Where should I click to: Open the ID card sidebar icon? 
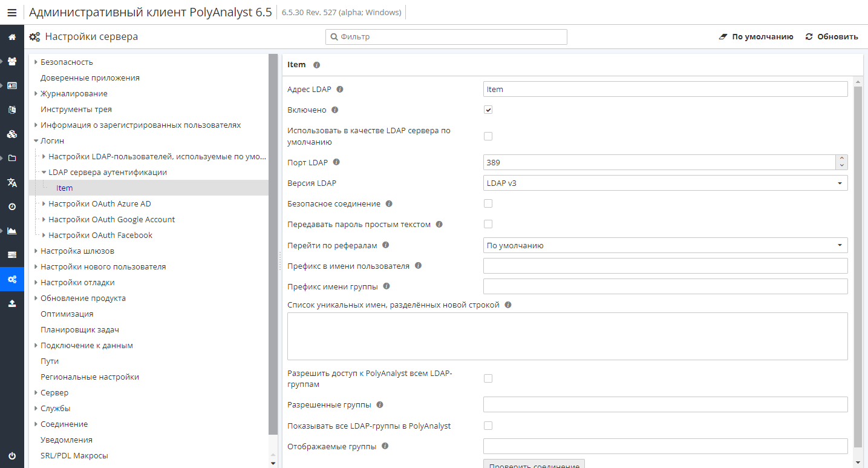pos(12,85)
